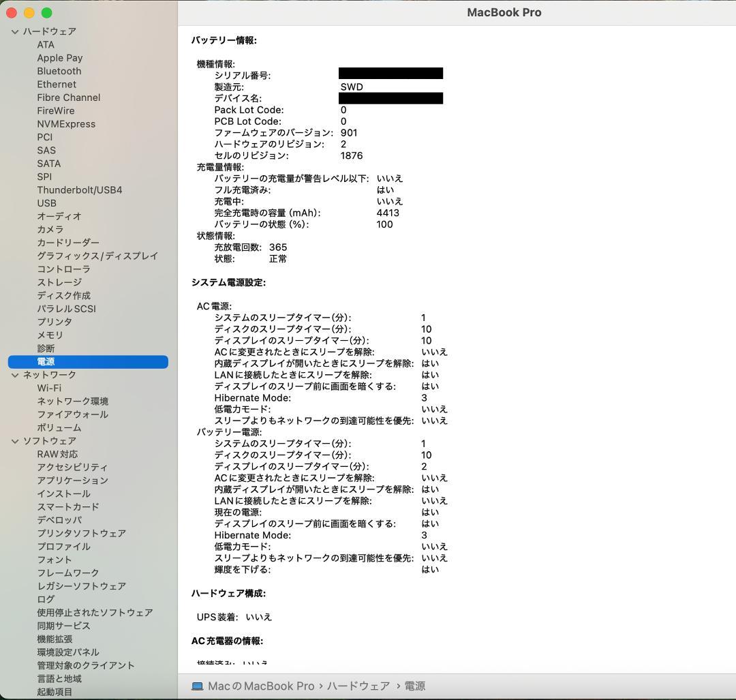Click the green full-screen window button
Image resolution: width=736 pixels, height=700 pixels.
[x=46, y=12]
